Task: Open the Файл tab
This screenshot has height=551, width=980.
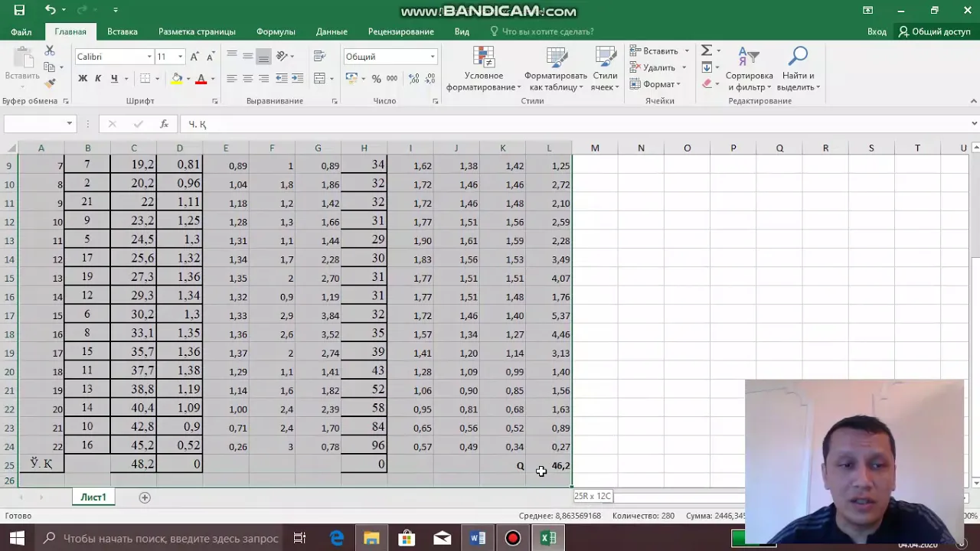Action: tap(21, 32)
